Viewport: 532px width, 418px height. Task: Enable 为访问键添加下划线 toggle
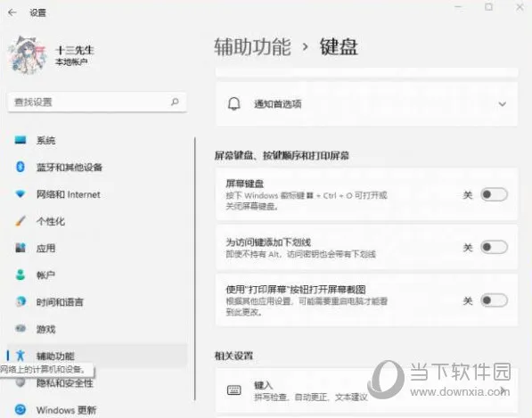coord(494,247)
